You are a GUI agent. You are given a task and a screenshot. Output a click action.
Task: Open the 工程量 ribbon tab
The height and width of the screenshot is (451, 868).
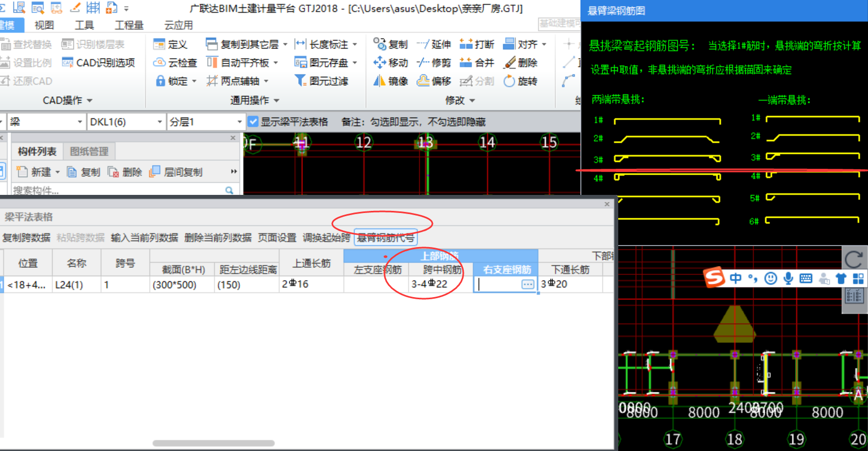(129, 25)
